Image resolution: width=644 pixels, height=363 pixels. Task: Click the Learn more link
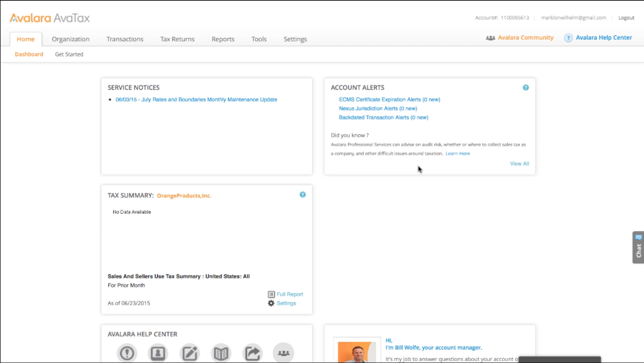click(458, 153)
